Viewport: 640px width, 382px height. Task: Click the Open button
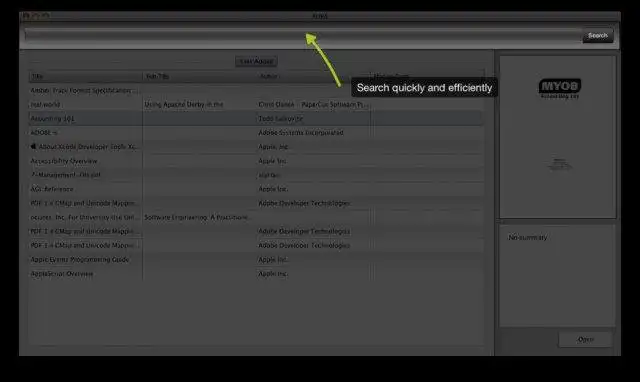point(585,339)
